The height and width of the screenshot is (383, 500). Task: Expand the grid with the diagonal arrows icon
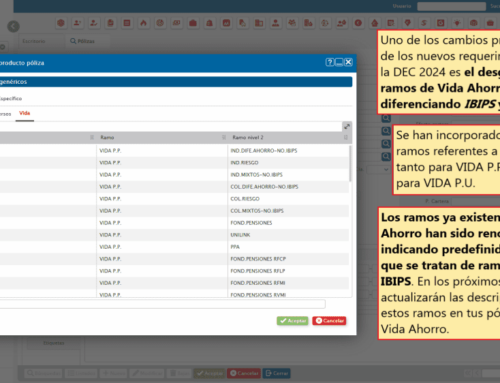tap(347, 126)
